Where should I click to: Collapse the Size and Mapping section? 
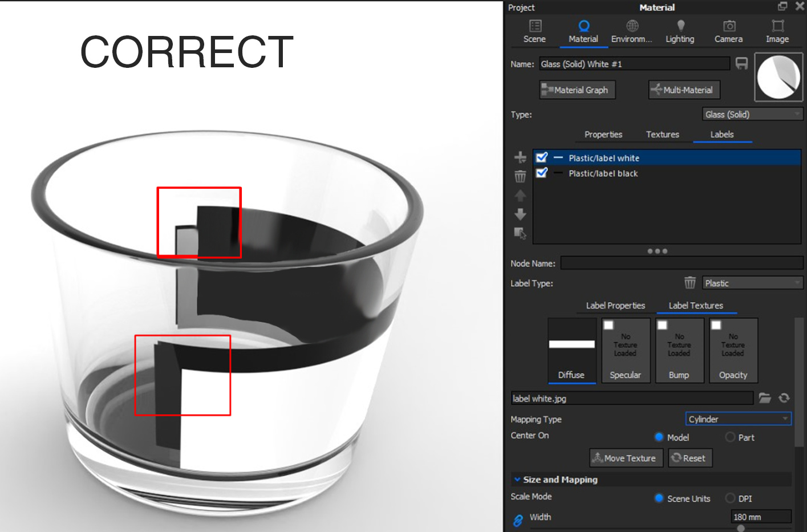(517, 480)
